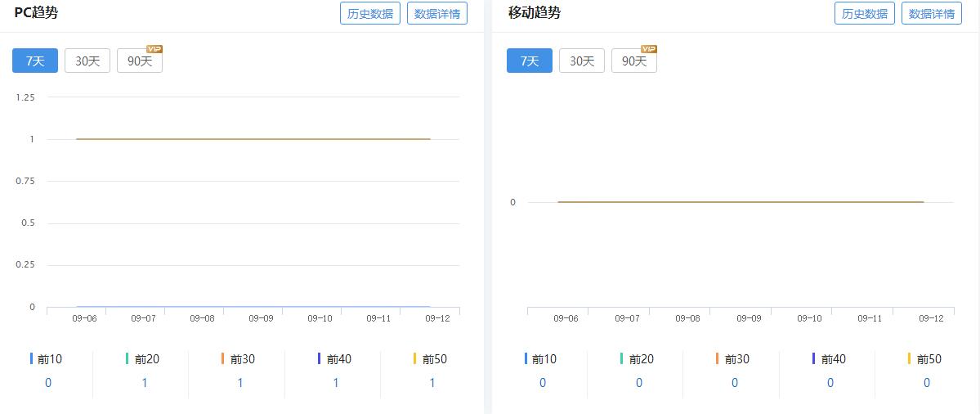The height and width of the screenshot is (414, 980).
Task: Click the VIP badge on PC 90天
Action: click(x=154, y=49)
